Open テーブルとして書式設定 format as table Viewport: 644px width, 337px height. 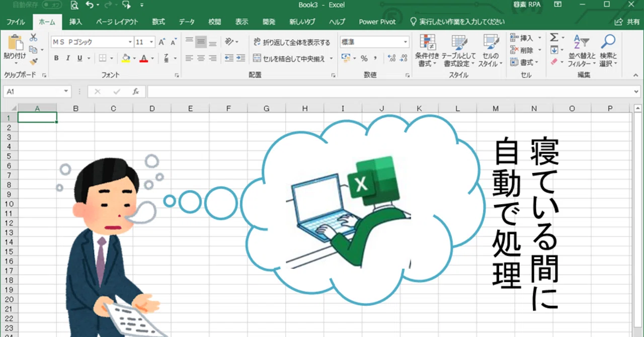tap(459, 51)
